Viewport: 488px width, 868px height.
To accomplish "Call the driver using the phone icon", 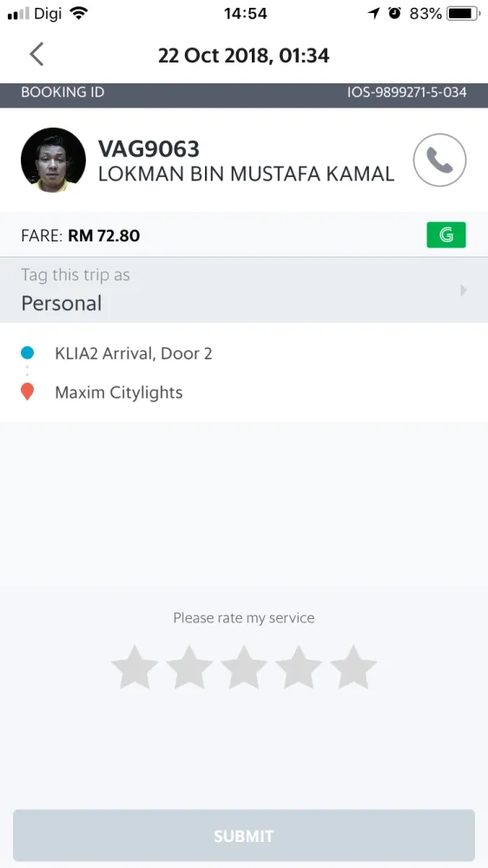I will point(440,160).
